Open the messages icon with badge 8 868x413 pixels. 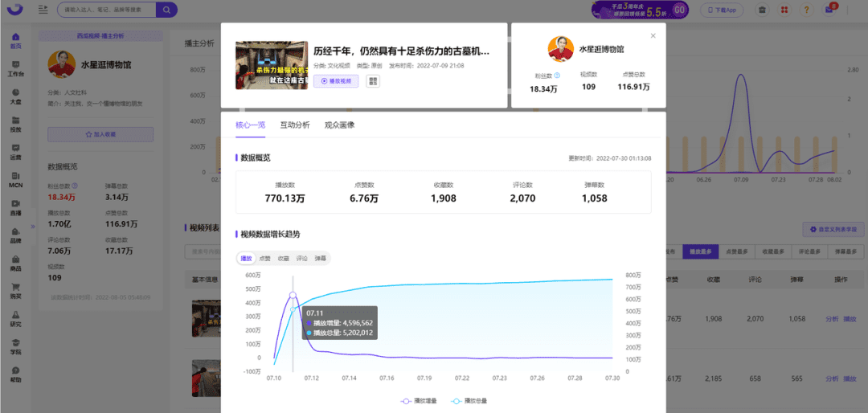pyautogui.click(x=829, y=10)
